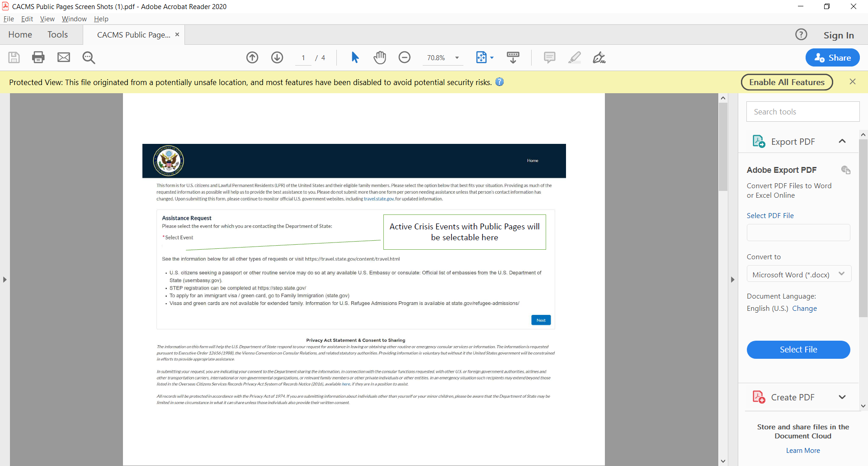Image resolution: width=868 pixels, height=466 pixels.
Task: Switch to the Tools tab
Action: [x=57, y=35]
